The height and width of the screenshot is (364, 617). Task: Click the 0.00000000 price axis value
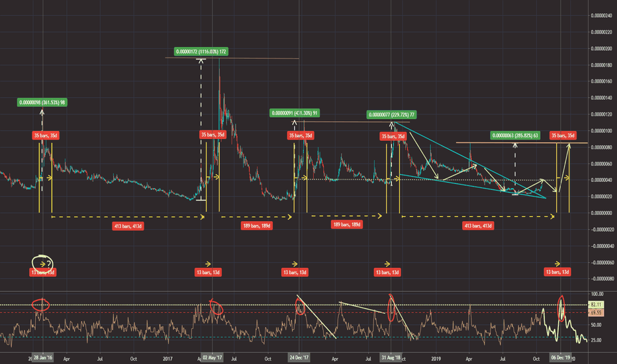click(x=601, y=213)
